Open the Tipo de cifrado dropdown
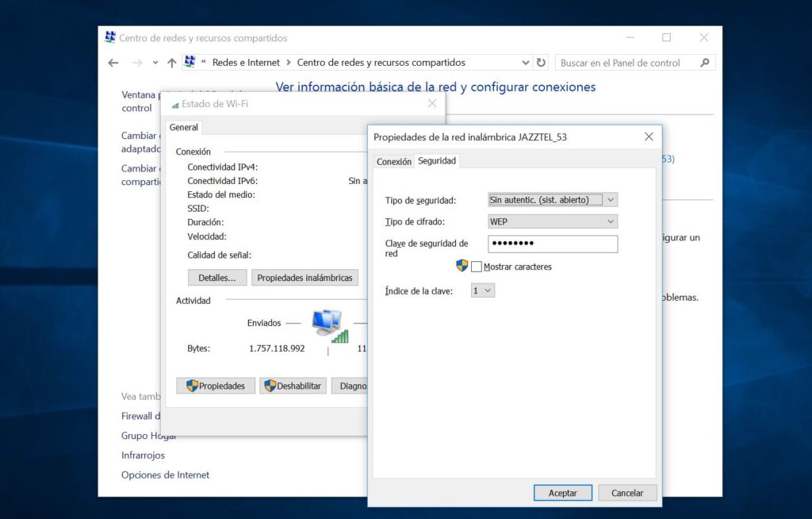812x519 pixels. click(553, 221)
